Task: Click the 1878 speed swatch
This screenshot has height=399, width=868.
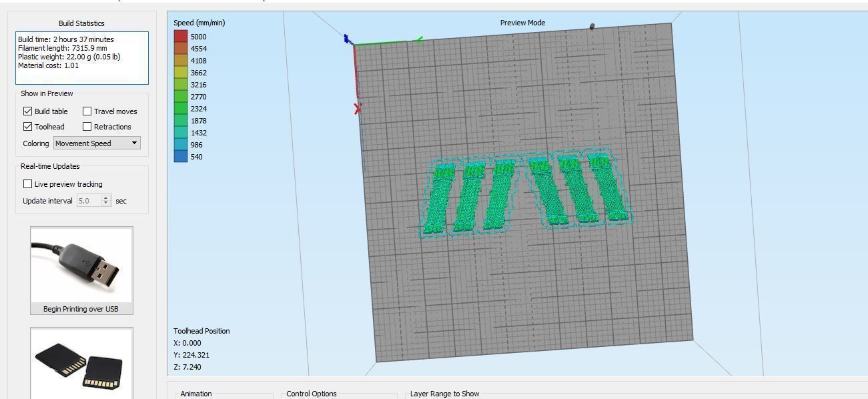Action: 181,121
